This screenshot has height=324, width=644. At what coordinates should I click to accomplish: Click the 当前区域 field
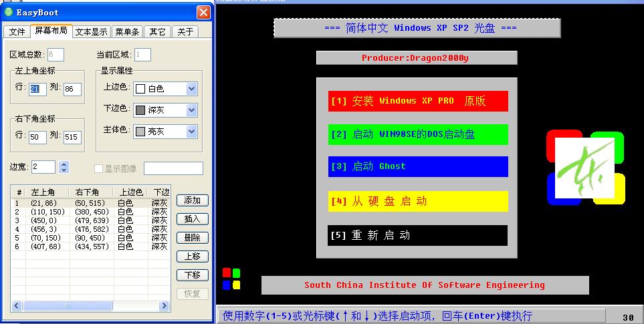click(142, 55)
